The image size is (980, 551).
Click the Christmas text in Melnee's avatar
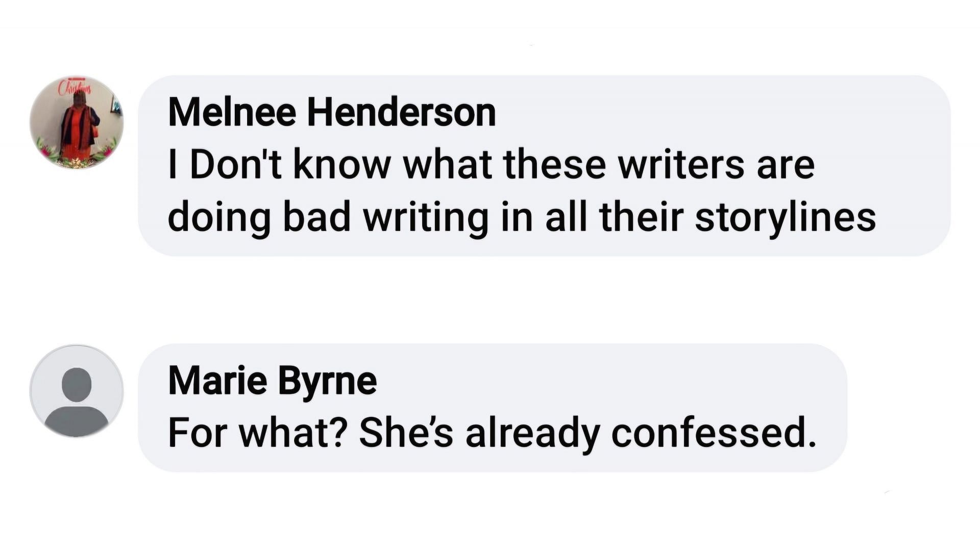[75, 88]
